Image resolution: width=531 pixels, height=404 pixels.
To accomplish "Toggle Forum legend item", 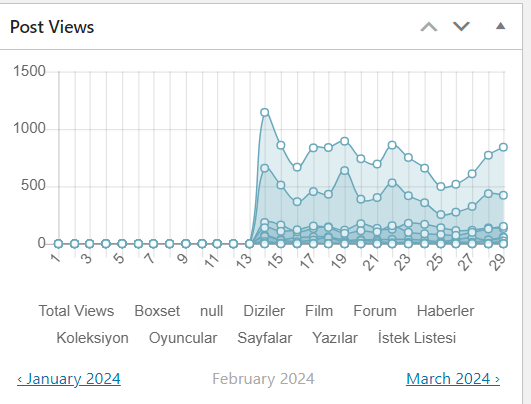I will pos(375,311).
